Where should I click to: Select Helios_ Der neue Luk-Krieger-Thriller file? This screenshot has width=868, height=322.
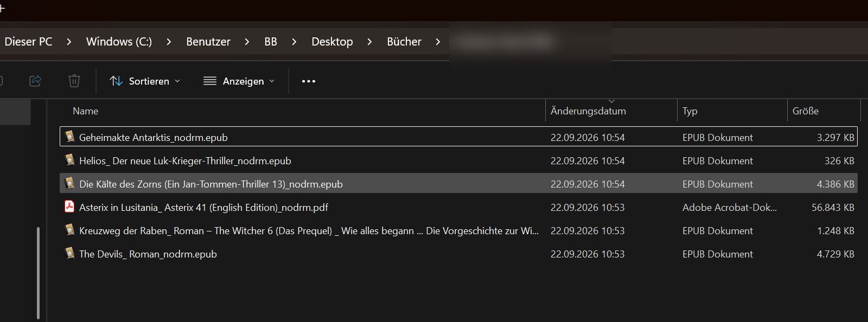coord(458,160)
